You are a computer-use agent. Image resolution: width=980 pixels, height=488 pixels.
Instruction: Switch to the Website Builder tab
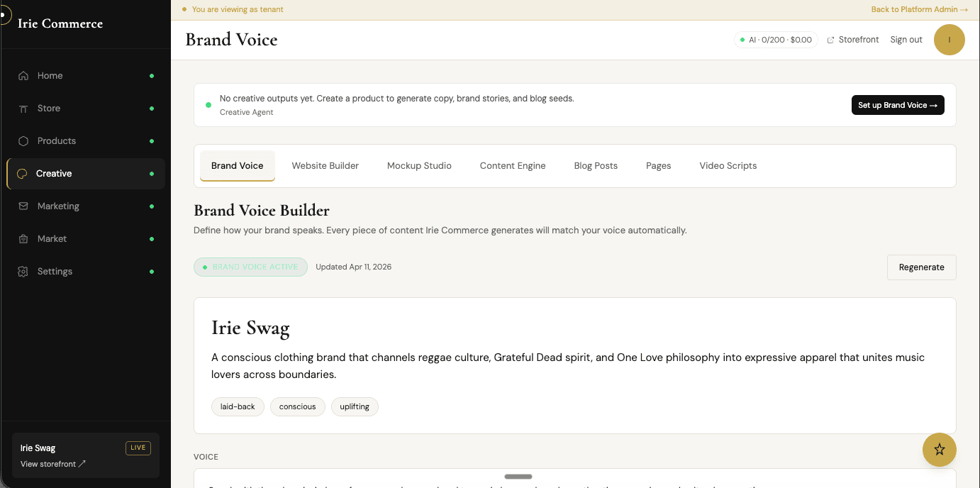(x=325, y=166)
